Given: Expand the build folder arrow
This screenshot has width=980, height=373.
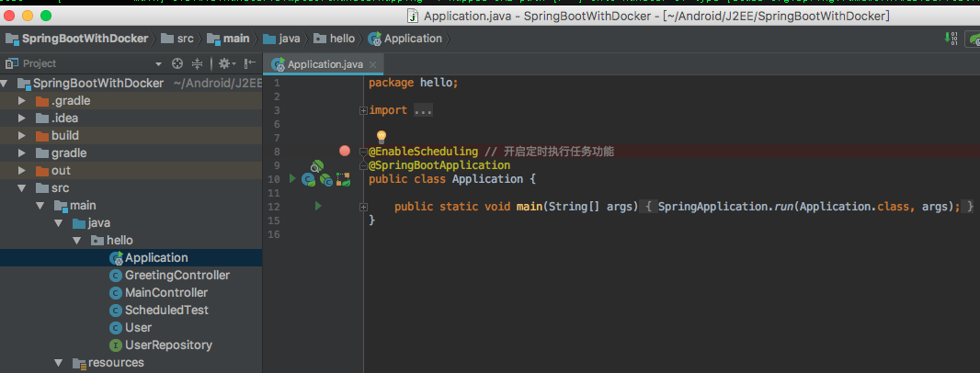Looking at the screenshot, I should coord(22,136).
